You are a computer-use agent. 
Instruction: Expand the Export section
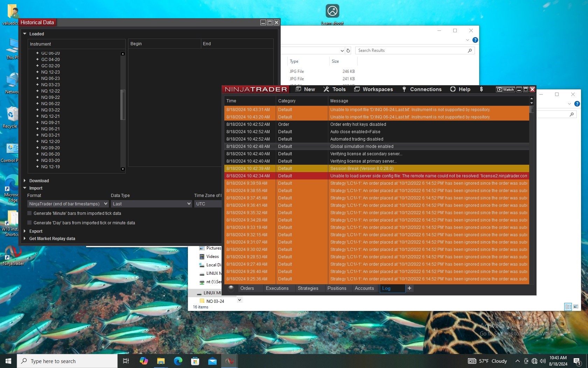pos(25,231)
